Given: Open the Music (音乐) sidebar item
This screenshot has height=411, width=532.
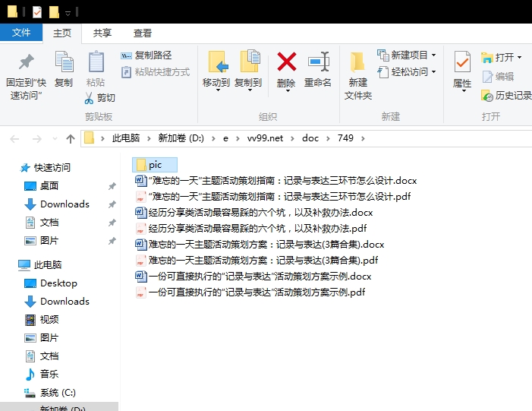Looking at the screenshot, I should [x=42, y=374].
